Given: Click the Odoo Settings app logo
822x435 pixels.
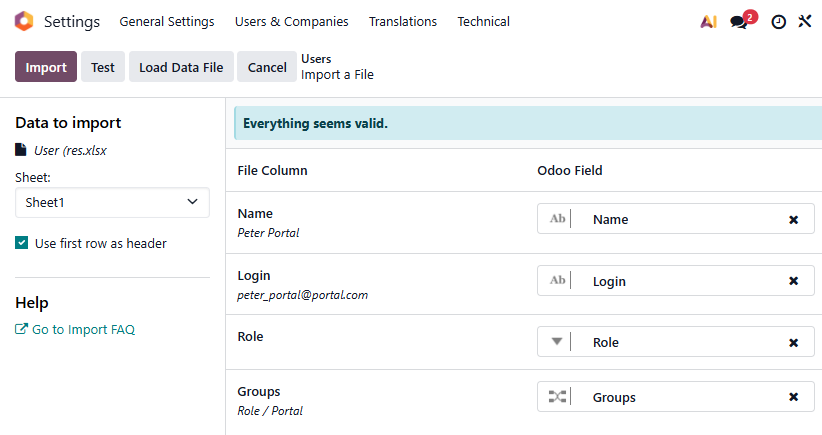Looking at the screenshot, I should point(24,21).
